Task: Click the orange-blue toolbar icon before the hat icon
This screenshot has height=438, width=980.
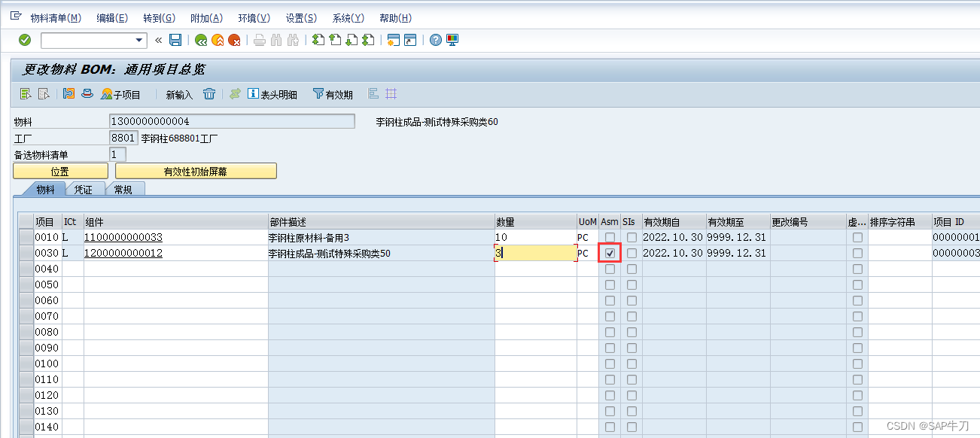Action: coord(69,94)
